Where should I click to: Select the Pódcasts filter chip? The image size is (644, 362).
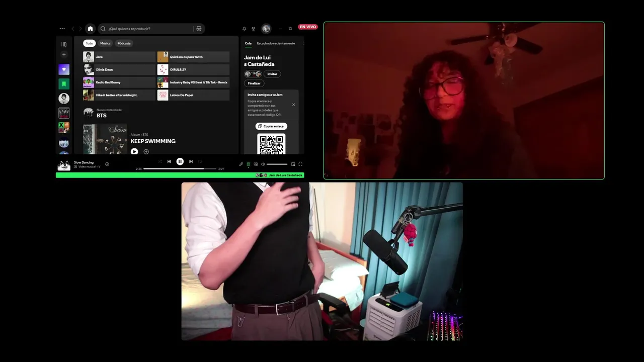pos(124,43)
